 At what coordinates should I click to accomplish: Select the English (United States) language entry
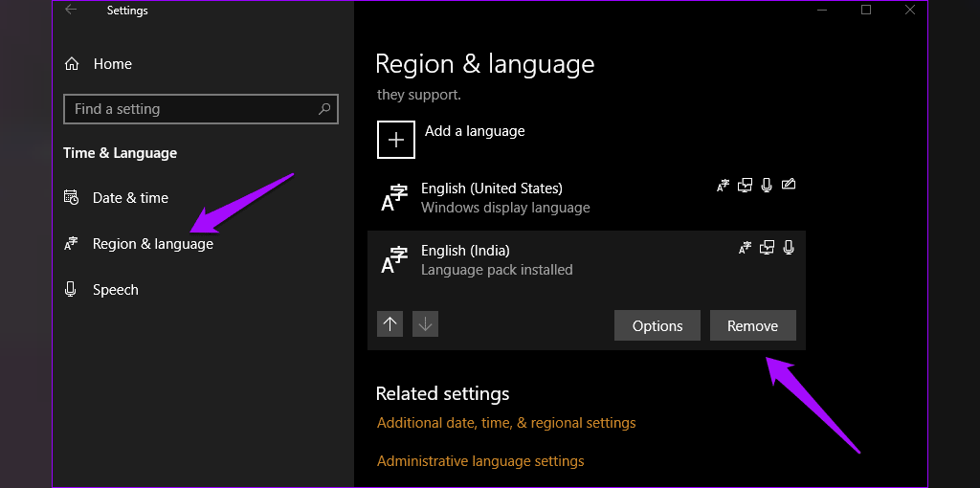[x=587, y=197]
